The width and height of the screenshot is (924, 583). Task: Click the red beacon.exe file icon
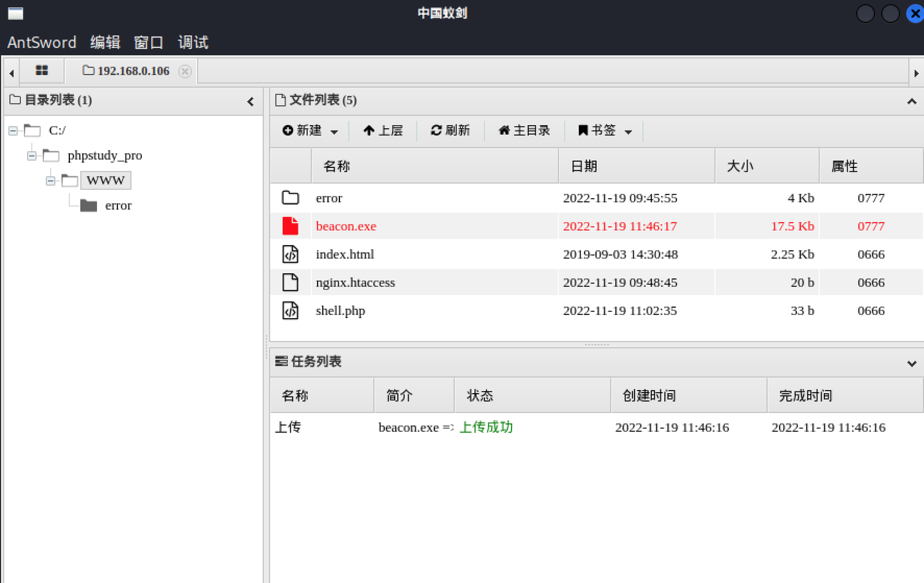point(290,226)
